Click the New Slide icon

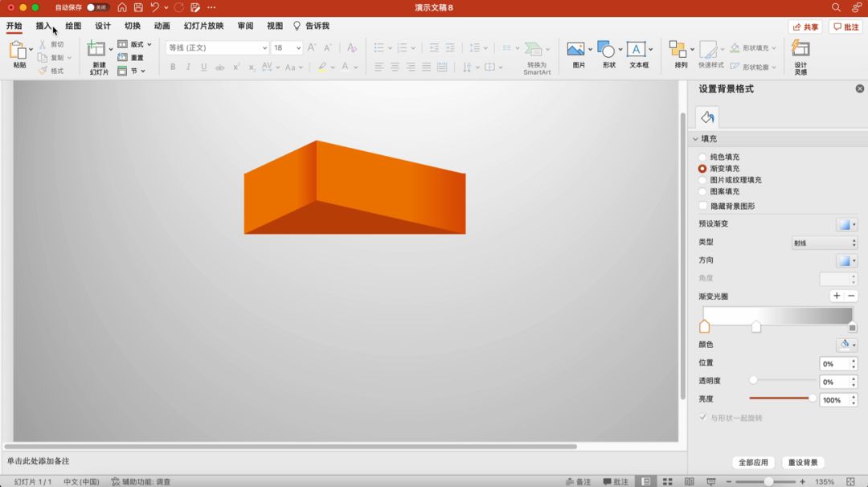tap(96, 49)
